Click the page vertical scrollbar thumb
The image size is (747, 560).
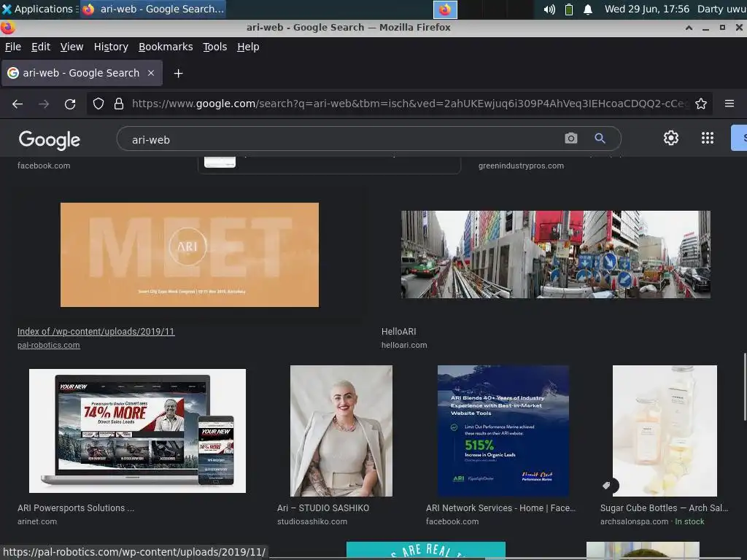coord(745,386)
